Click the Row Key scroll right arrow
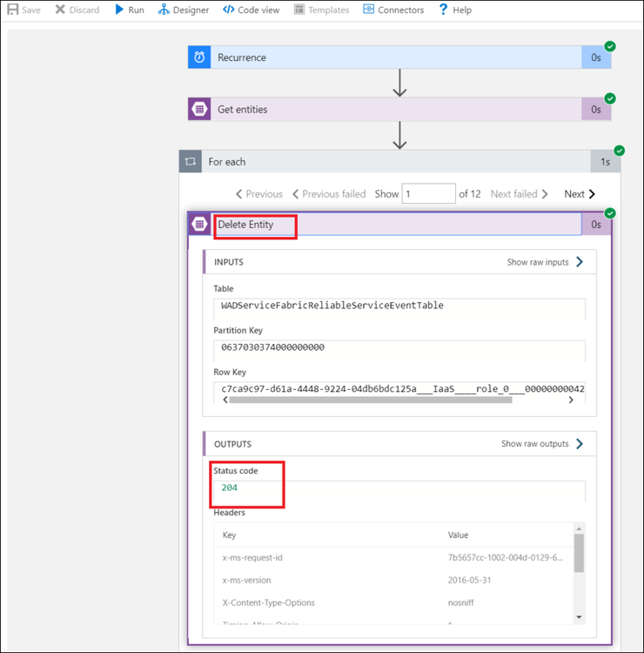The width and height of the screenshot is (644, 653). click(x=571, y=400)
